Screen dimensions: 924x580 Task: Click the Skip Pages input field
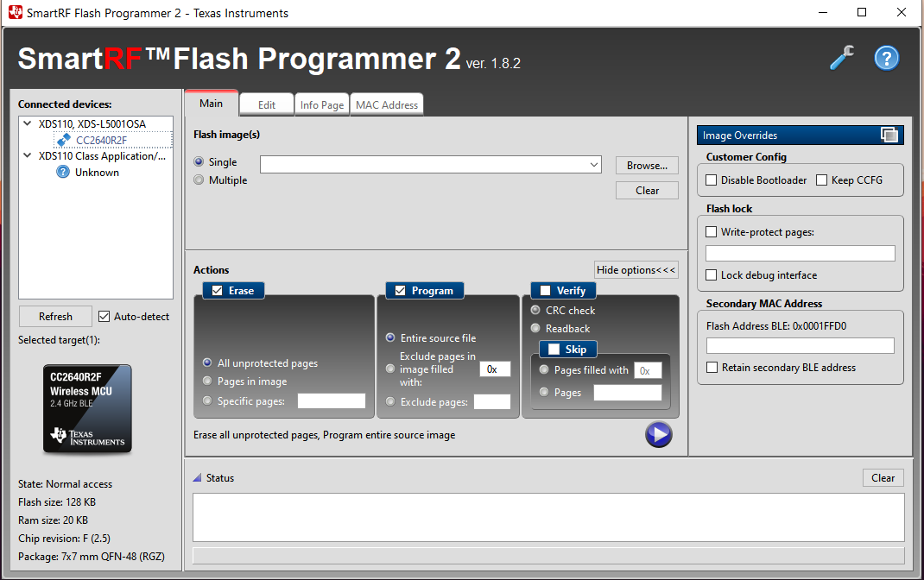click(x=628, y=393)
